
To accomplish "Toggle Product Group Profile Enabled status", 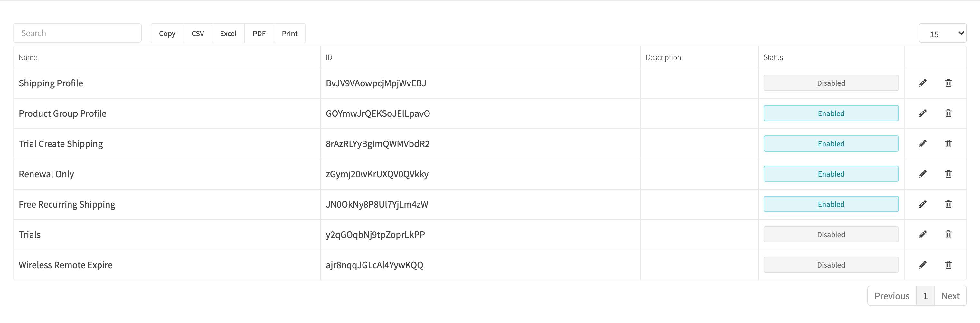I will coord(831,113).
